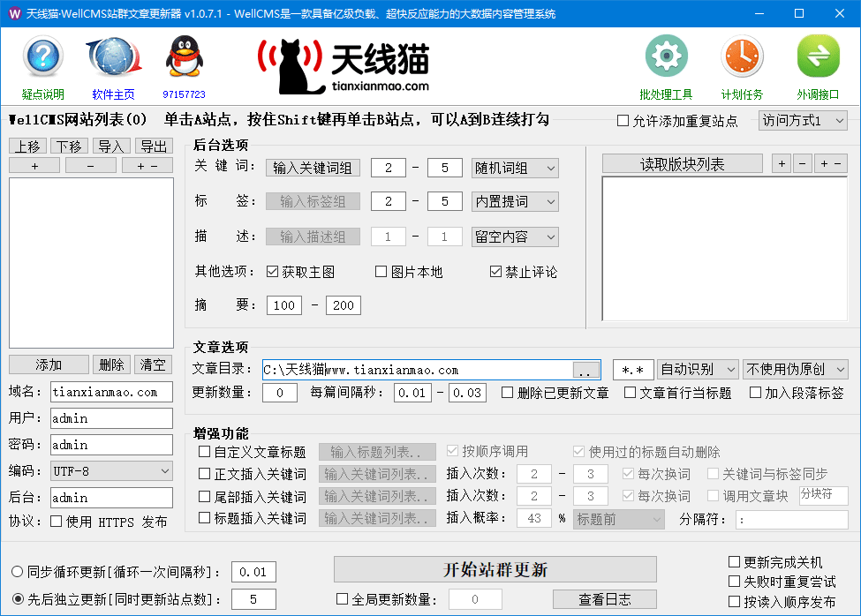Open logs with 查看日志 button
The image size is (861, 616).
click(x=605, y=599)
